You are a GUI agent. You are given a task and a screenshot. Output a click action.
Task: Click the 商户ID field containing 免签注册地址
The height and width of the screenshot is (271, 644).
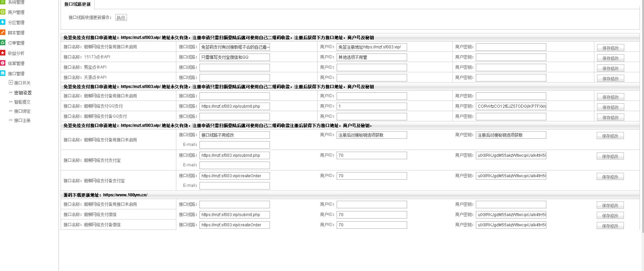(372, 47)
